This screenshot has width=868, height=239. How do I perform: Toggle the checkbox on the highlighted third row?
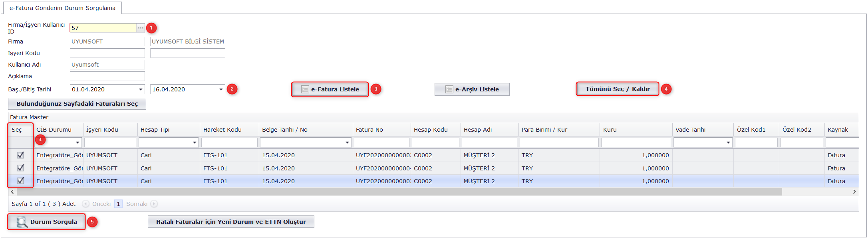(21, 181)
